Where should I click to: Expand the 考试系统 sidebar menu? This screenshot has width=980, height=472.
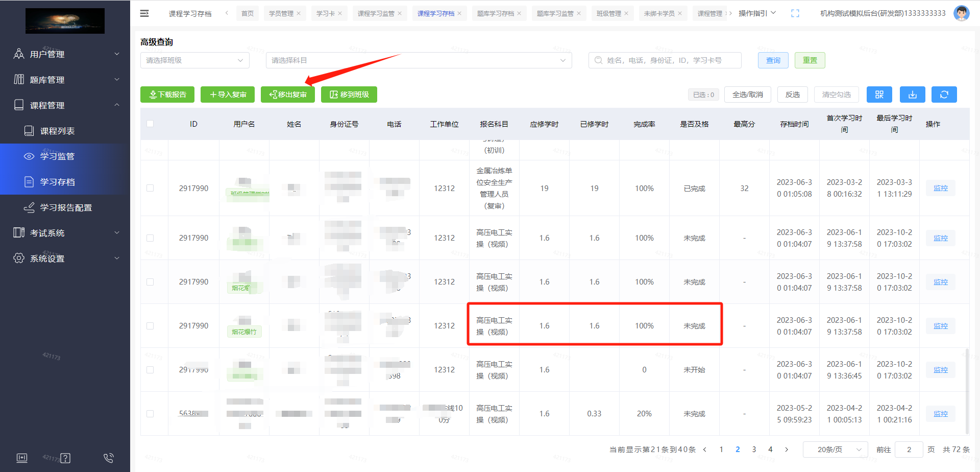65,233
